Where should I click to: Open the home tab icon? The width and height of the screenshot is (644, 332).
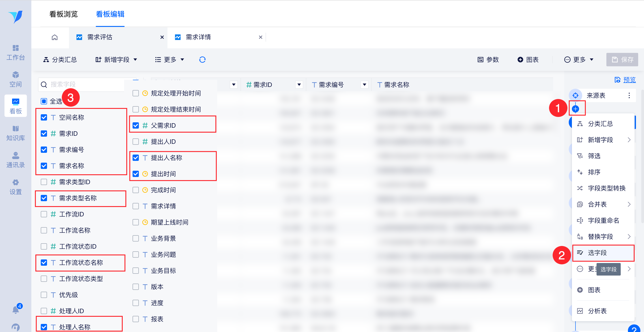tap(54, 37)
